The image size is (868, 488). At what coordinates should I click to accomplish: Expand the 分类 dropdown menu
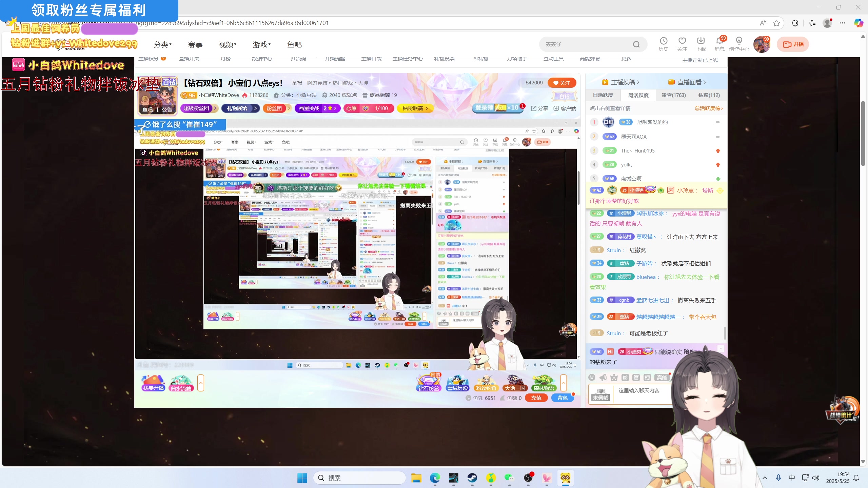(x=163, y=44)
